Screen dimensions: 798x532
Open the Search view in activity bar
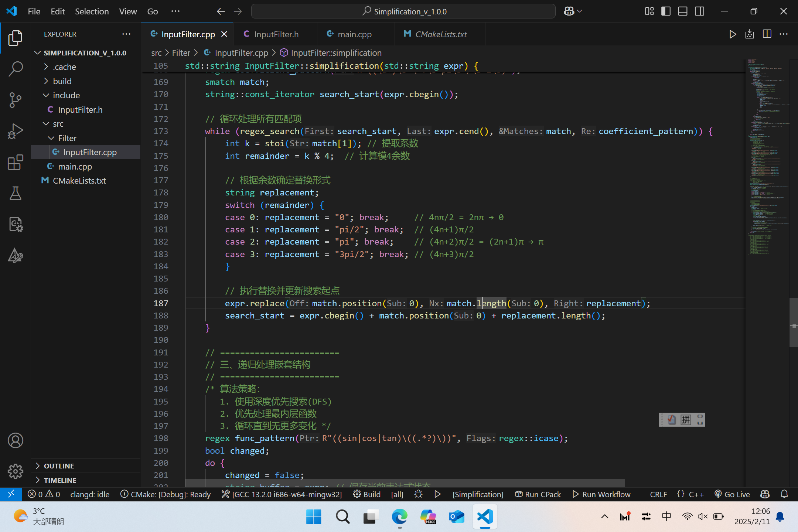click(15, 69)
